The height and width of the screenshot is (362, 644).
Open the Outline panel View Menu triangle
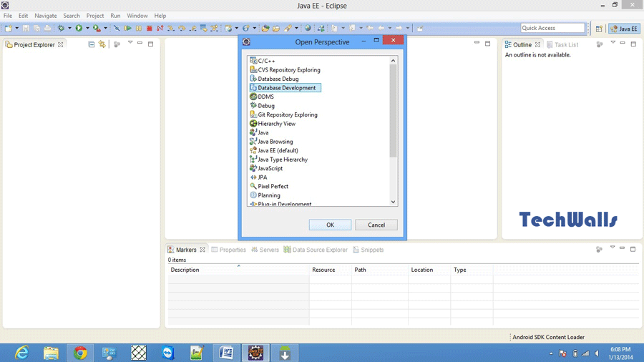tap(613, 43)
